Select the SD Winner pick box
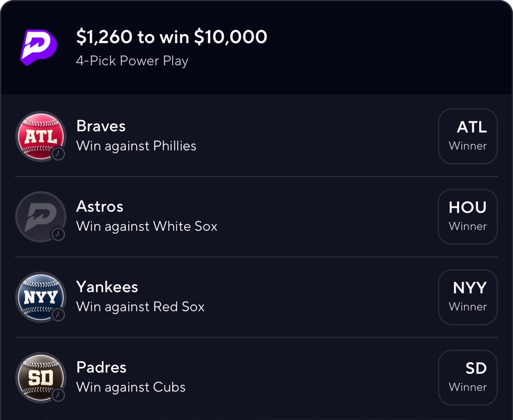The width and height of the screenshot is (513, 420). coord(468,377)
